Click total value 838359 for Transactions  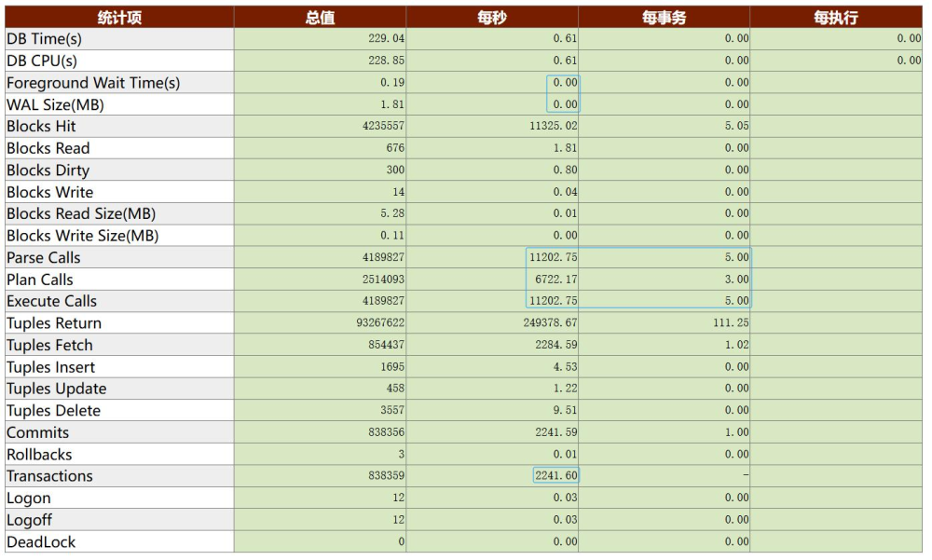387,475
